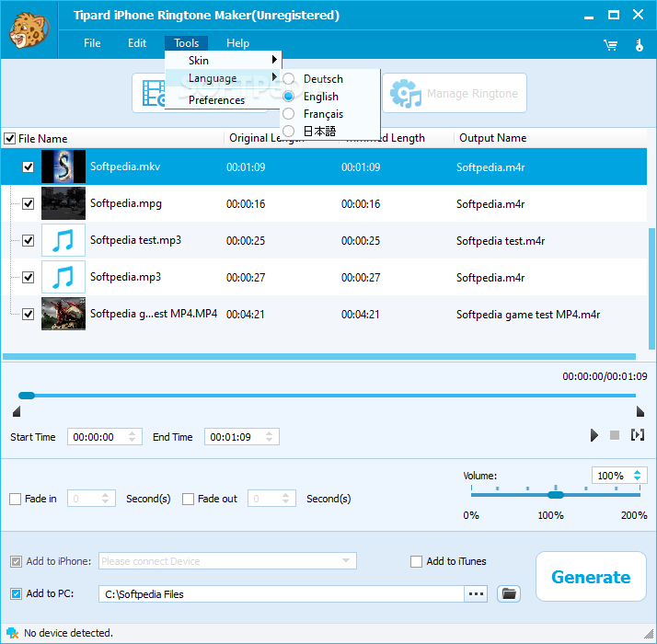The image size is (657, 644).
Task: Adjust the Fade in seconds stepper
Action: tap(105, 499)
